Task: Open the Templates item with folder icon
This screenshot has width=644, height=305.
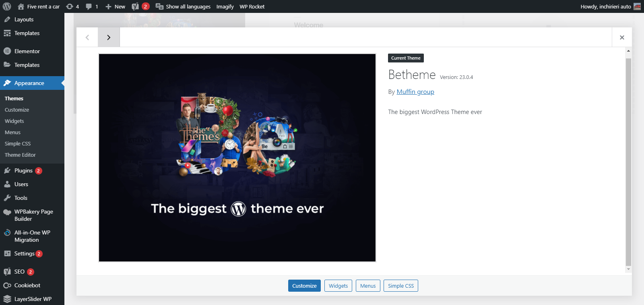Action: pyautogui.click(x=32, y=65)
